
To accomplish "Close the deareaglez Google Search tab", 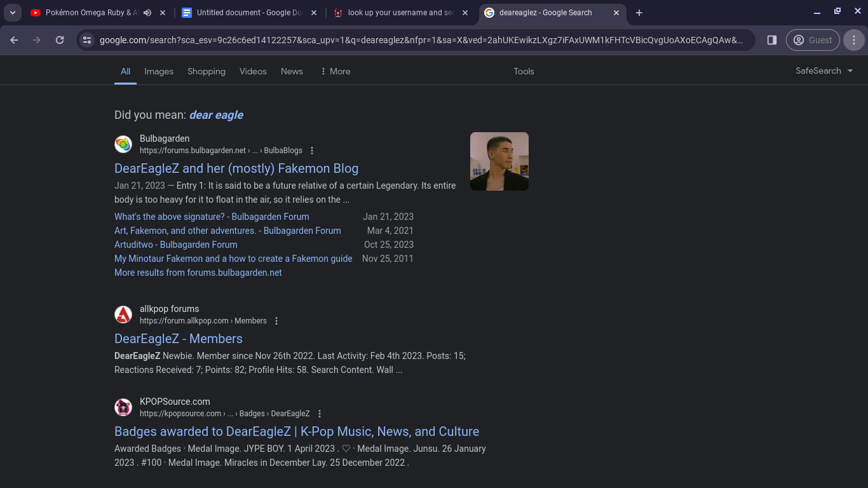I will [616, 13].
